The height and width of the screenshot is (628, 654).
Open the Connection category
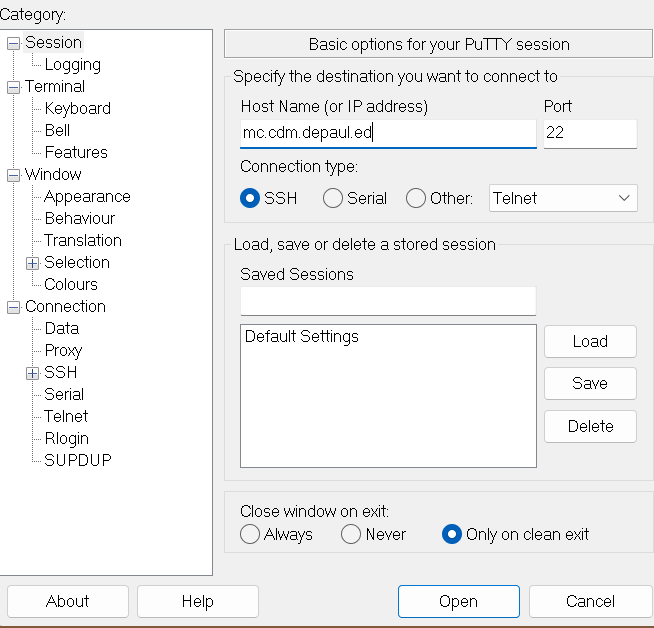[x=65, y=306]
